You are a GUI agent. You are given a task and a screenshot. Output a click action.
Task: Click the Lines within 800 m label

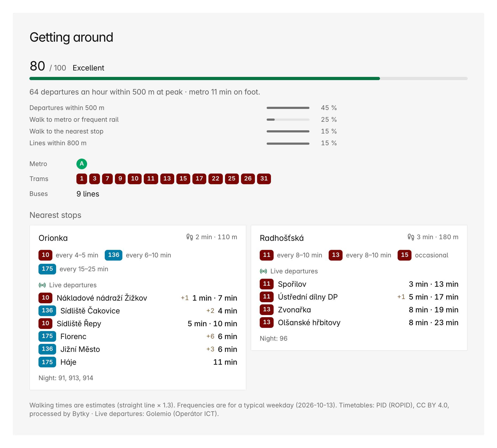(x=58, y=143)
